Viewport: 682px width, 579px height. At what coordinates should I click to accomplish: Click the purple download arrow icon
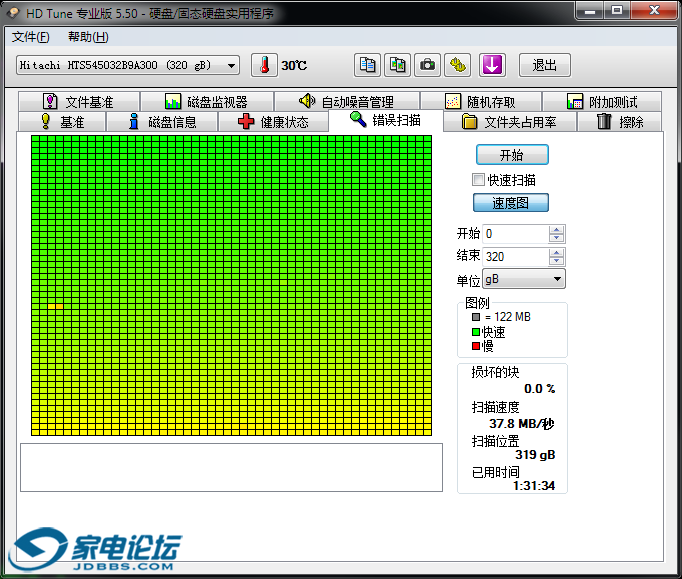(x=492, y=65)
